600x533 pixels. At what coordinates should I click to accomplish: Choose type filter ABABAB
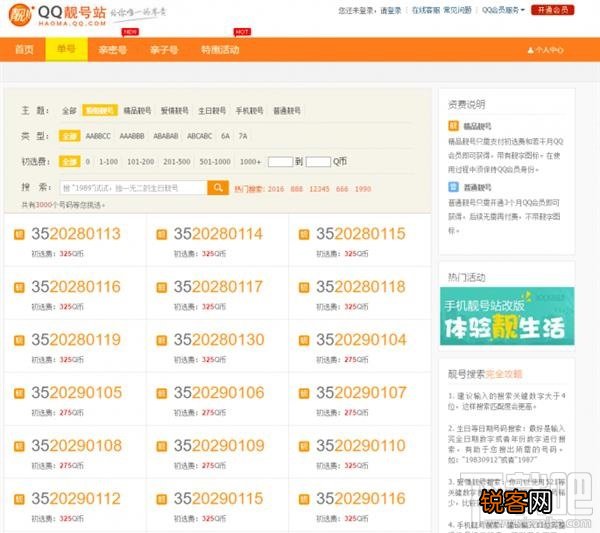click(x=166, y=136)
